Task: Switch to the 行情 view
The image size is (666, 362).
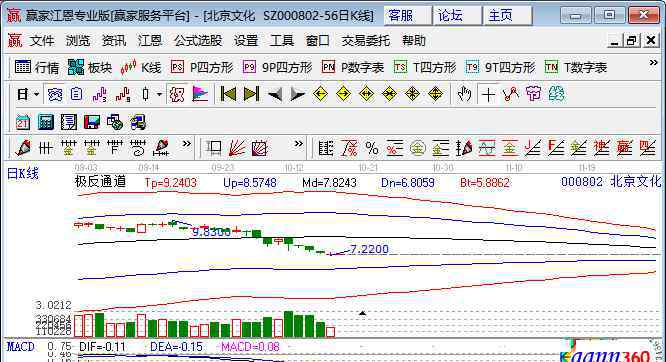Action: 37,67
